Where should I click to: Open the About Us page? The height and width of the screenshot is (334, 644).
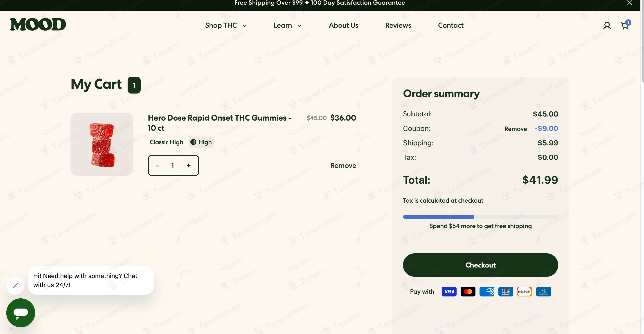(x=343, y=25)
